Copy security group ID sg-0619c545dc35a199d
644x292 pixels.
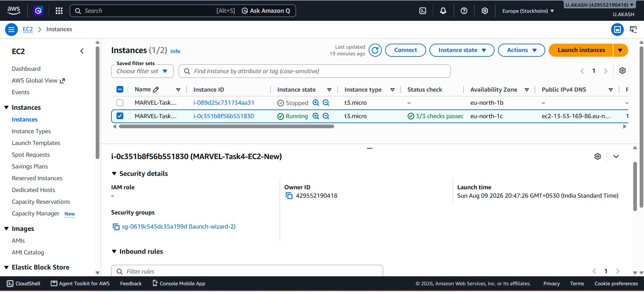116,227
